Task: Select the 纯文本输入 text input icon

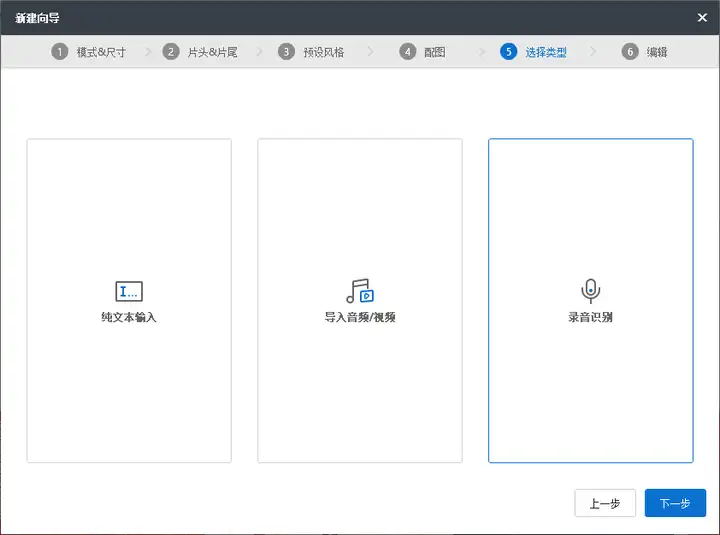Action: [x=129, y=291]
